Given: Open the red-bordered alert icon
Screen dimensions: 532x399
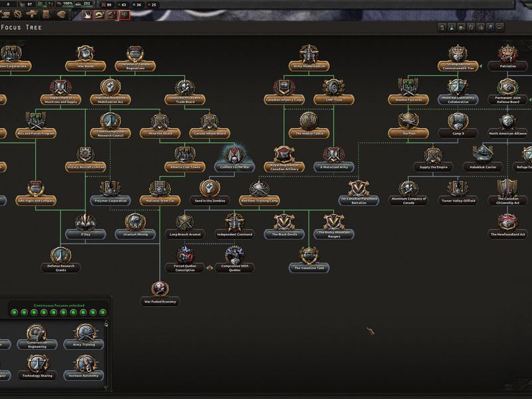Looking at the screenshot, I should (x=124, y=15).
